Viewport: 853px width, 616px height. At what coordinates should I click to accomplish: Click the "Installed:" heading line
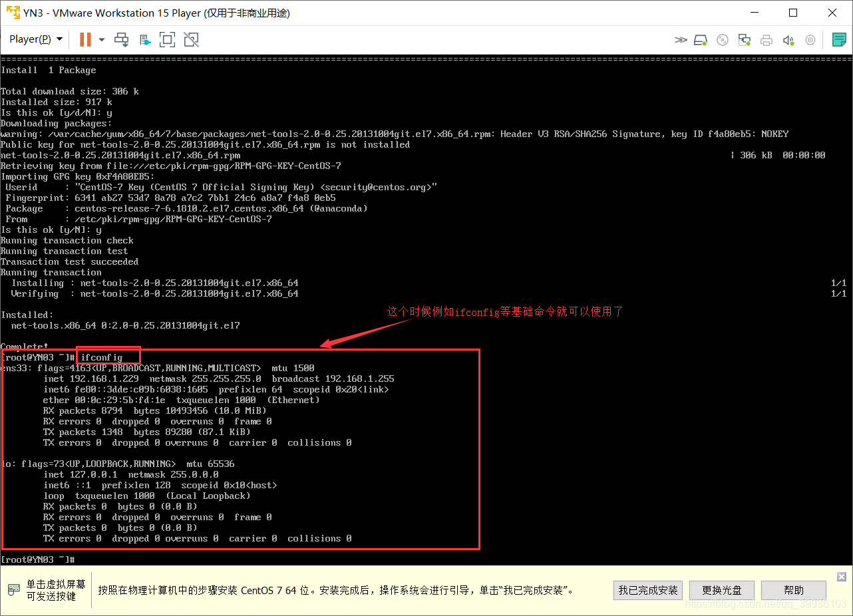tap(27, 315)
